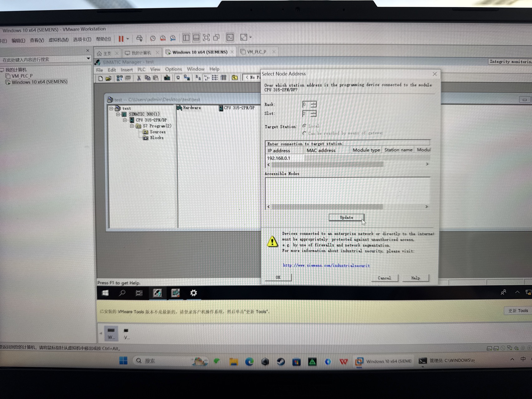Open the Insert menu in SIMATIC Manager
This screenshot has width=532, height=399.
click(127, 70)
